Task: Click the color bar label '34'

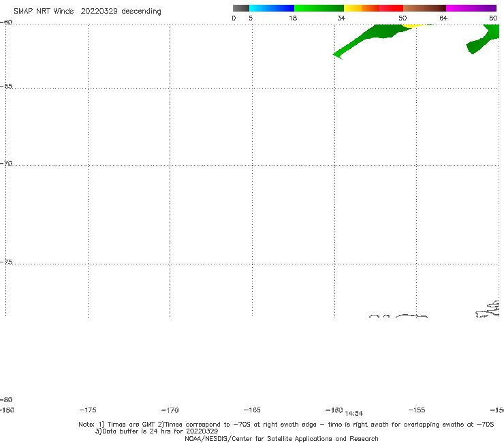Action: click(x=341, y=18)
